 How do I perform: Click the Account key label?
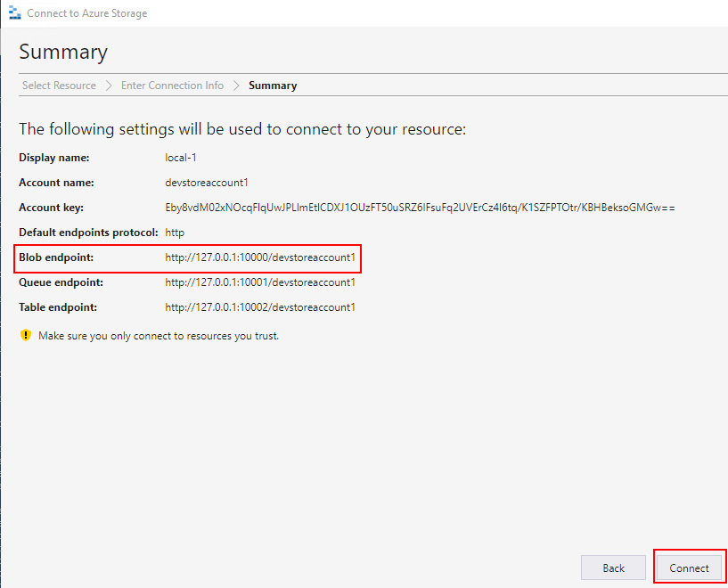point(51,208)
